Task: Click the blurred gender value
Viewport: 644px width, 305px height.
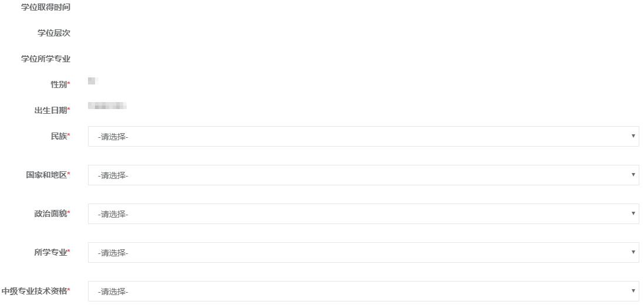Action: (x=92, y=80)
